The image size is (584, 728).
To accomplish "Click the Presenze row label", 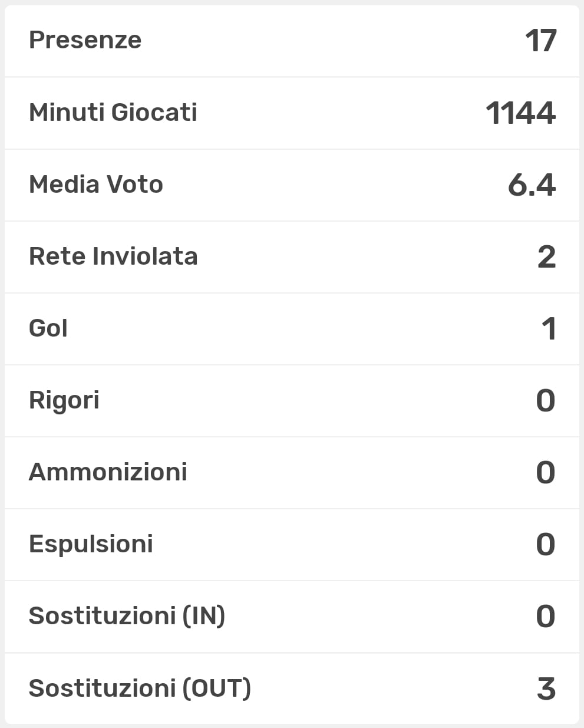I will pos(85,40).
